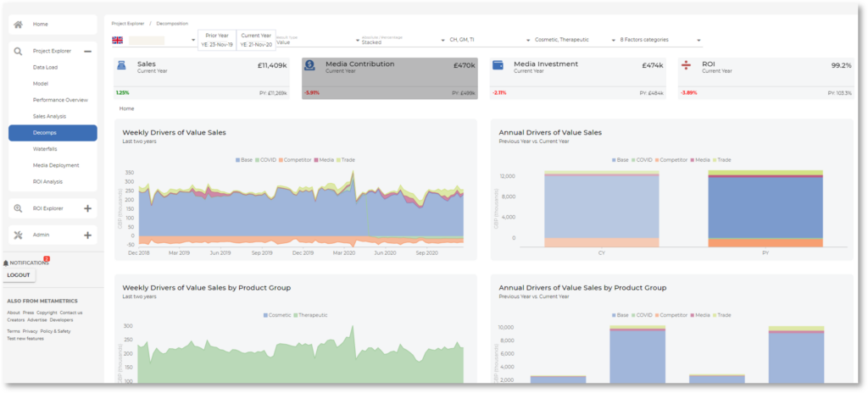This screenshot has height=393, width=868.
Task: Click the notifications bell icon
Action: click(x=6, y=263)
